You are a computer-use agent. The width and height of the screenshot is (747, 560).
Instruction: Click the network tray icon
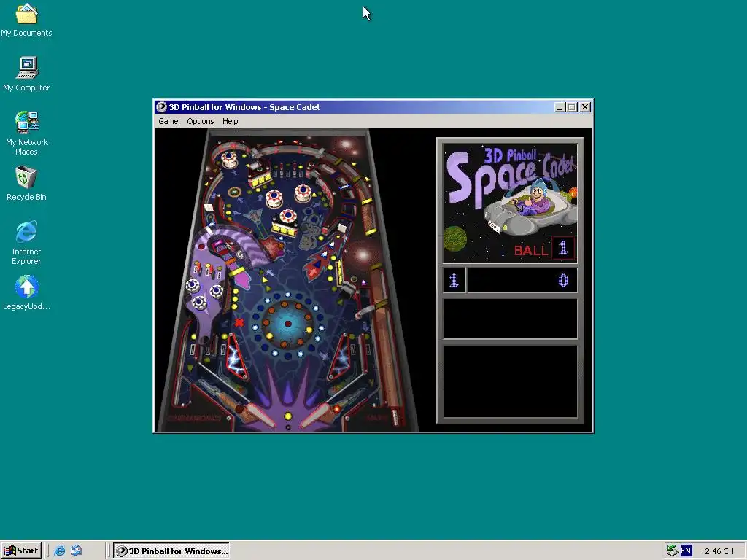pos(672,551)
